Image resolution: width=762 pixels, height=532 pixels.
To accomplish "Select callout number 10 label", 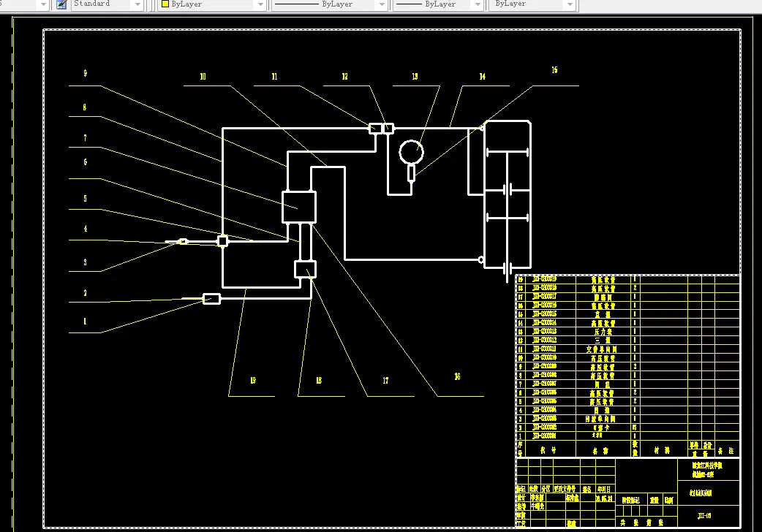I will tap(203, 76).
